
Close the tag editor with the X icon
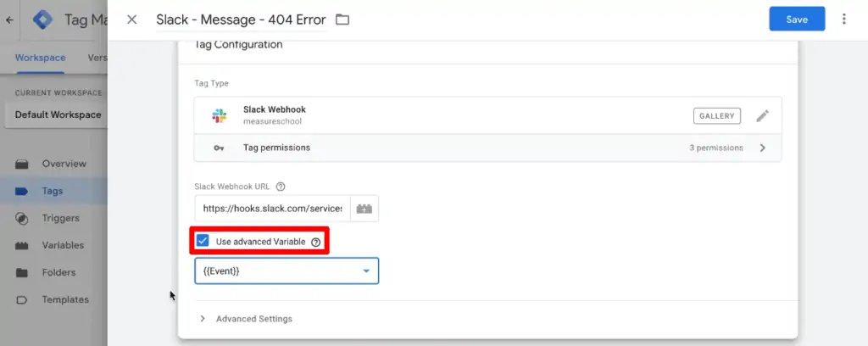point(131,20)
